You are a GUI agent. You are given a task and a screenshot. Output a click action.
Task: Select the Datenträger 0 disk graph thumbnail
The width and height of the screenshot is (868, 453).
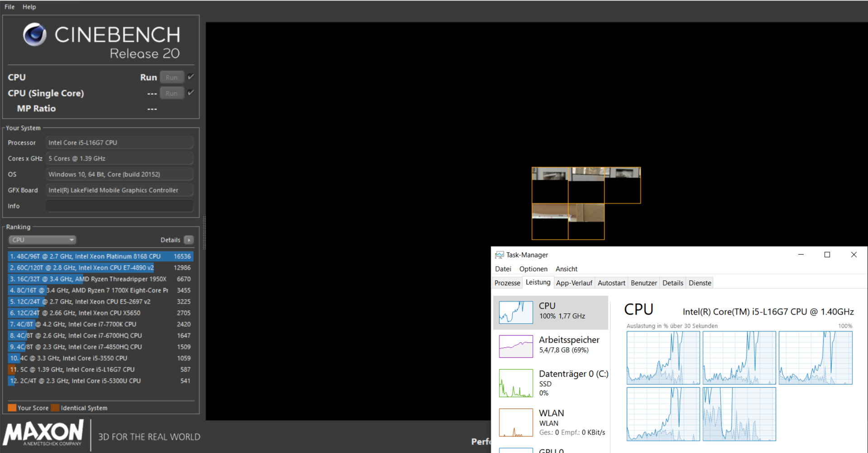pyautogui.click(x=516, y=383)
